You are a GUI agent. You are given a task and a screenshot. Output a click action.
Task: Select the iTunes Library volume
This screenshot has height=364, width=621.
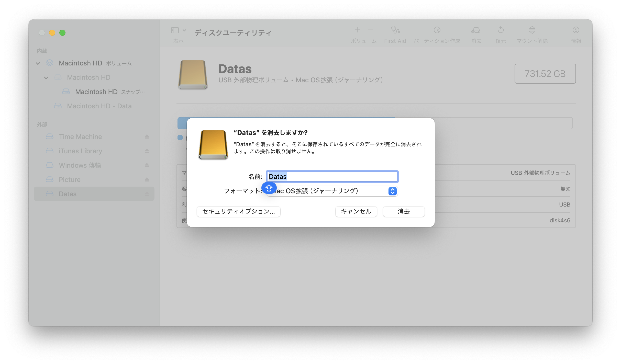coord(94,151)
